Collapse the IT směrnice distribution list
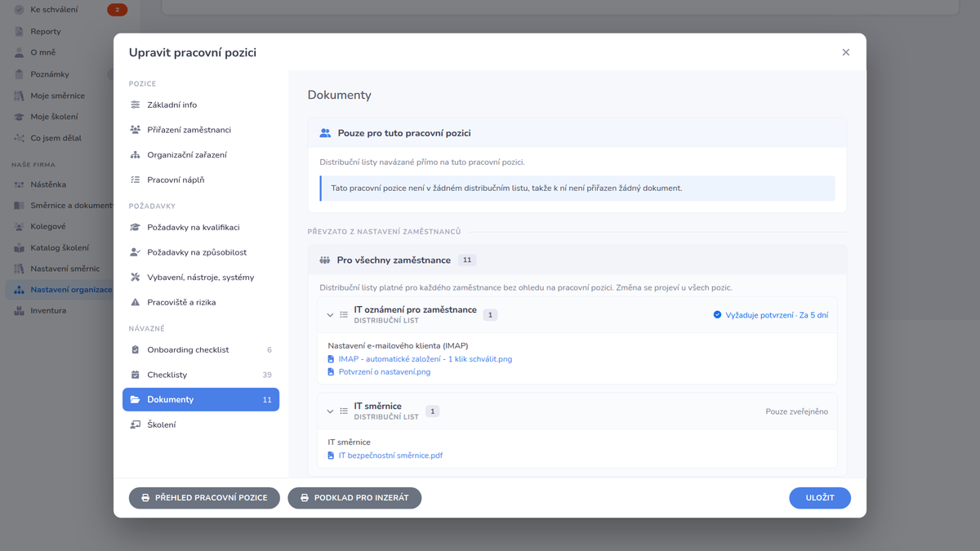Screen dimensions: 980x551 (x=330, y=411)
